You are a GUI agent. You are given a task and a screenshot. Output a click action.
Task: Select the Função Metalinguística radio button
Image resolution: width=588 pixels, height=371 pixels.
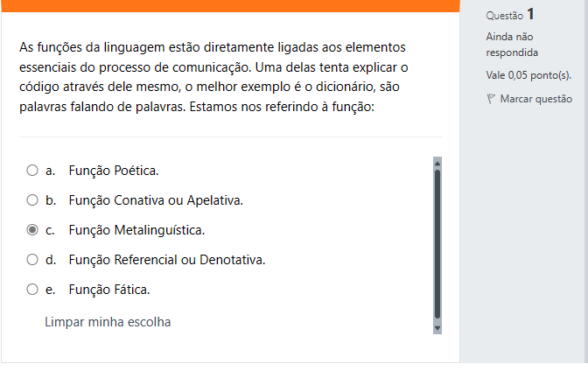pyautogui.click(x=32, y=229)
